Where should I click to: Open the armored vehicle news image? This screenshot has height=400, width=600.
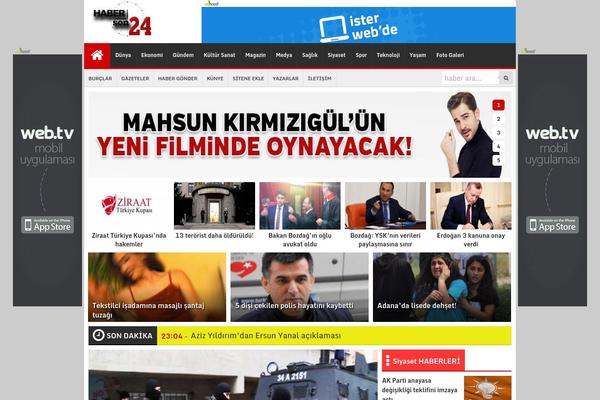click(233, 375)
